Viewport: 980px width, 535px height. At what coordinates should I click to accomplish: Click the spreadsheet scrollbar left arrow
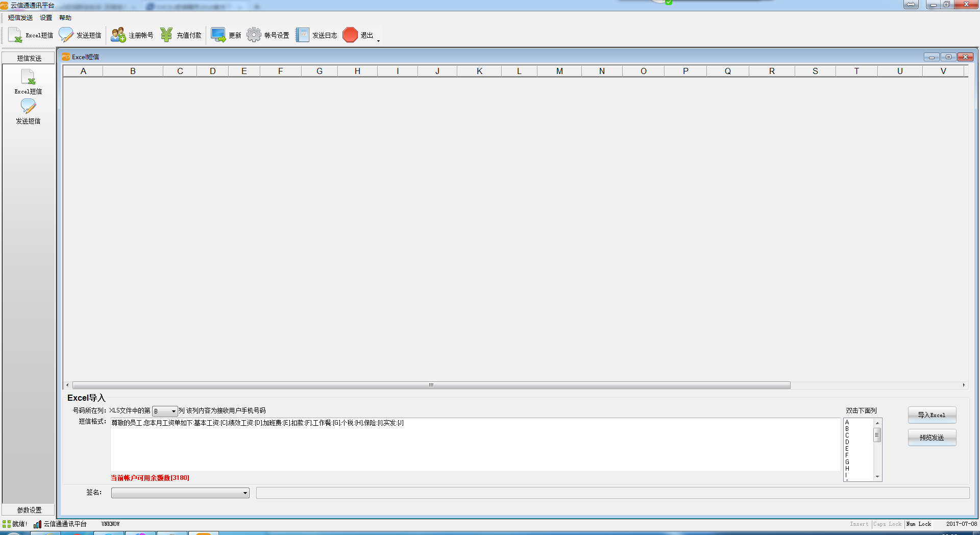(67, 385)
